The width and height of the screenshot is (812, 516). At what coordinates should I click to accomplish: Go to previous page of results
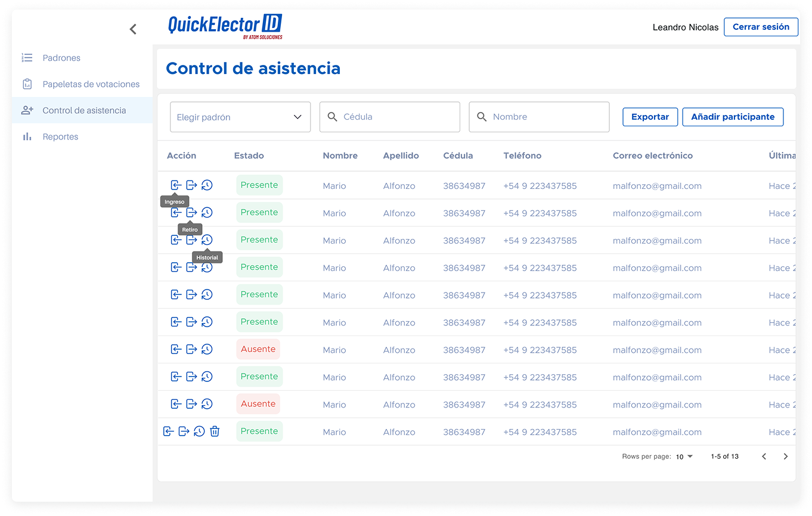[764, 456]
